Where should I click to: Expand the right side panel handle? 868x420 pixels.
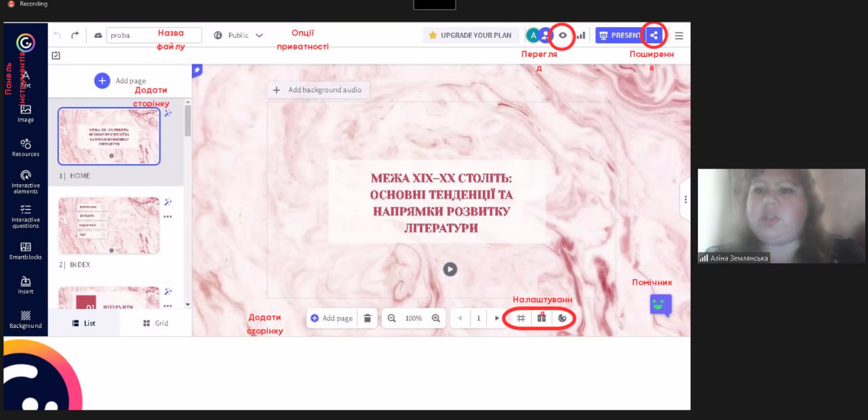685,199
